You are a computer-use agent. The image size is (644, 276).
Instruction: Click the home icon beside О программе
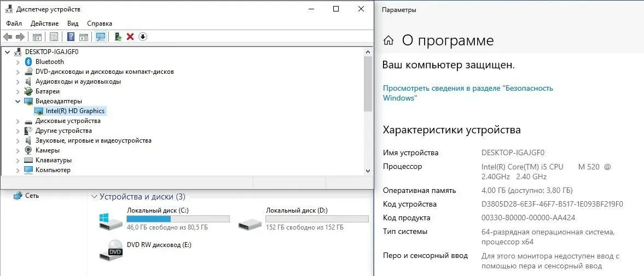point(388,40)
